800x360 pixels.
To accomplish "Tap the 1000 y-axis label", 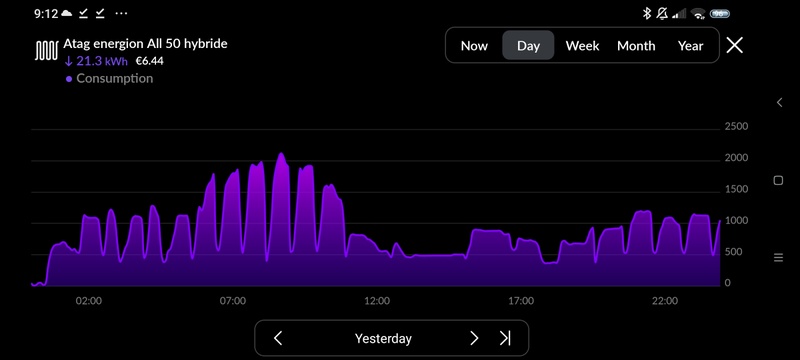I will [736, 220].
